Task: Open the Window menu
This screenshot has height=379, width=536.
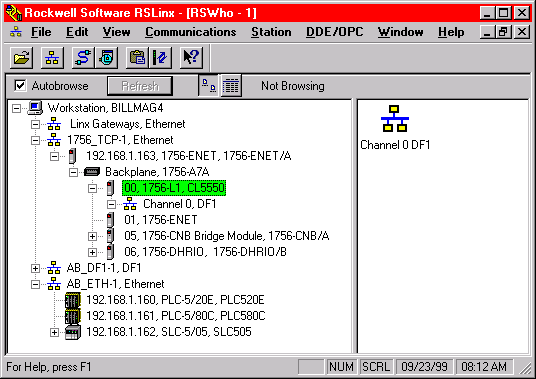Action: [400, 32]
